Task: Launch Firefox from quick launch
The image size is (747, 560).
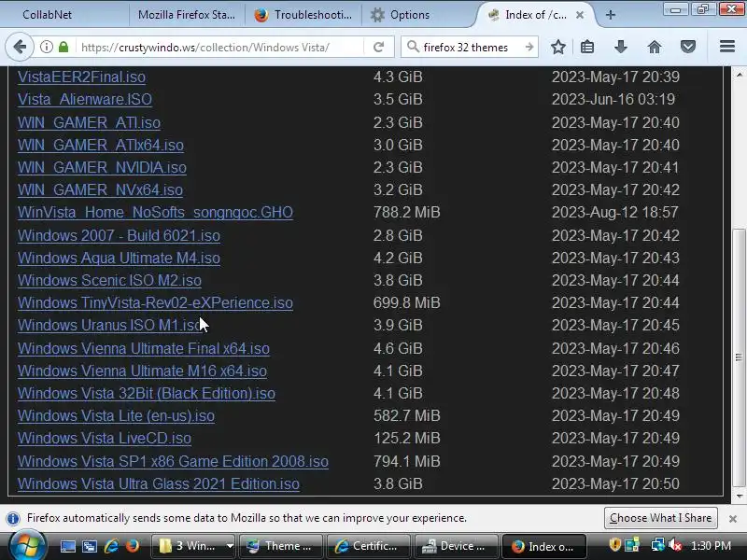Action: (x=133, y=546)
